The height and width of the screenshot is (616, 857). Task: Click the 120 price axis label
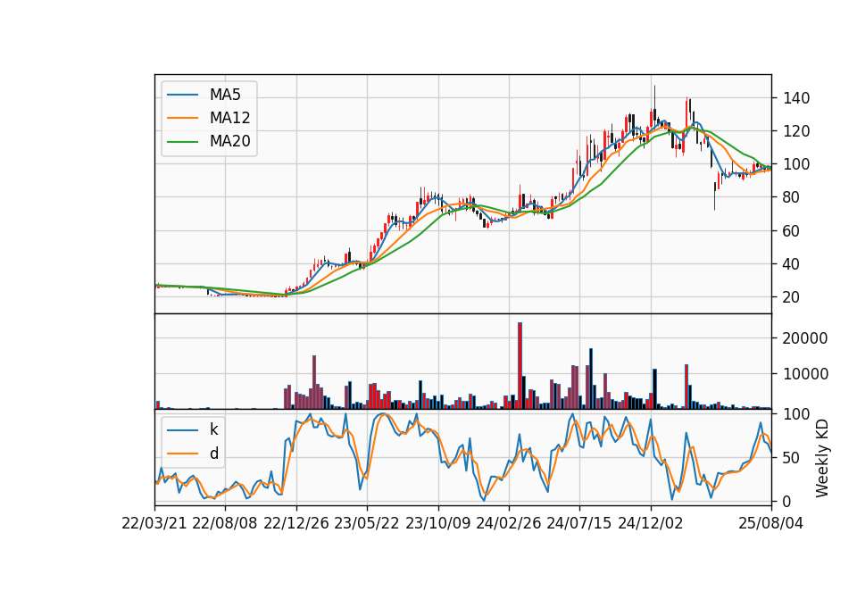tap(796, 131)
